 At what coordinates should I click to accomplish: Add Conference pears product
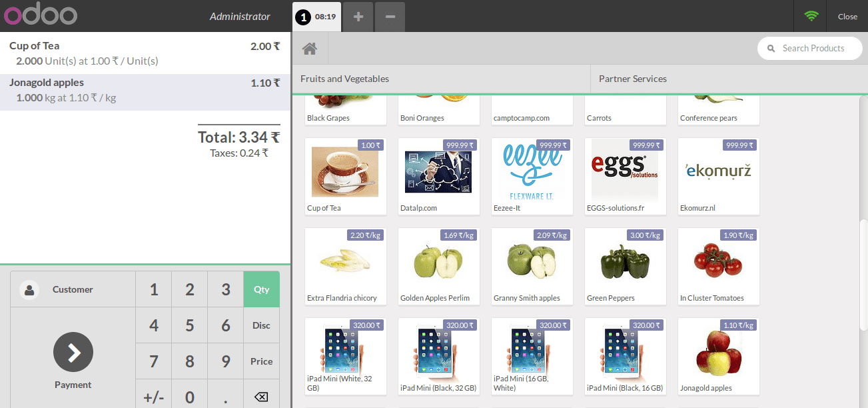pos(719,110)
